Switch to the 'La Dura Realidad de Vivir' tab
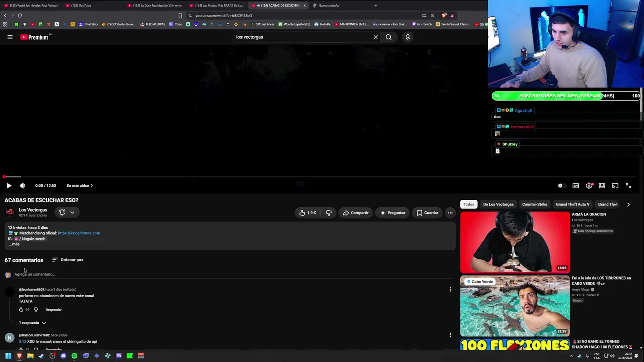Viewport: 644px width, 362px height. pos(155,5)
